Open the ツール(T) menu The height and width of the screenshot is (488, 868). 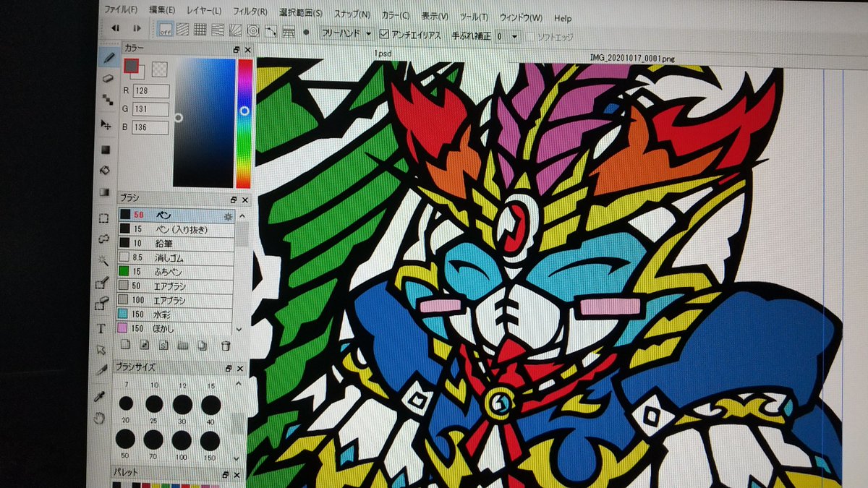point(473,16)
